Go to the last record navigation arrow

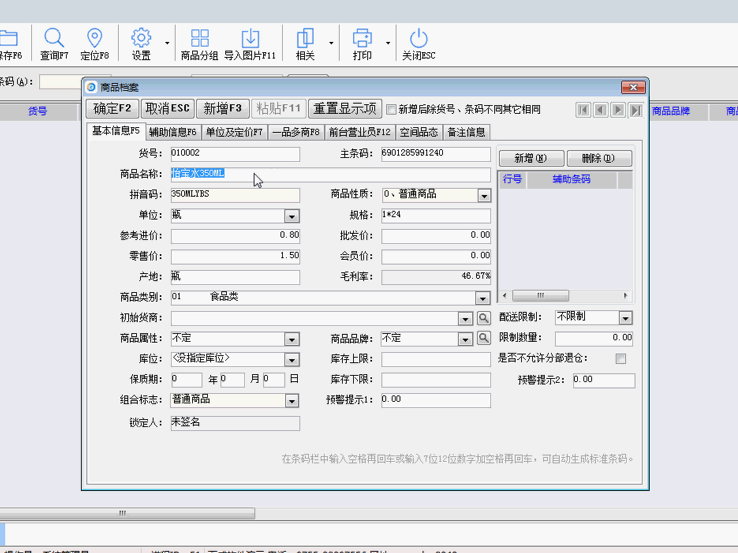pos(636,109)
